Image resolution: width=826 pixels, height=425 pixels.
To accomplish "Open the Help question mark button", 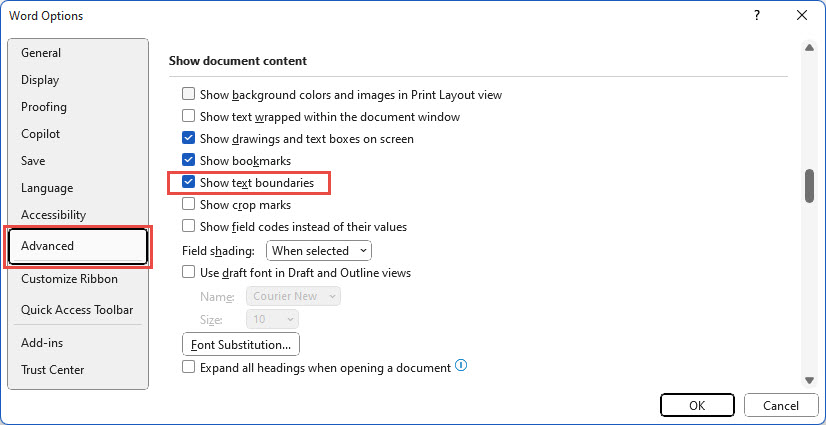I will [x=757, y=16].
